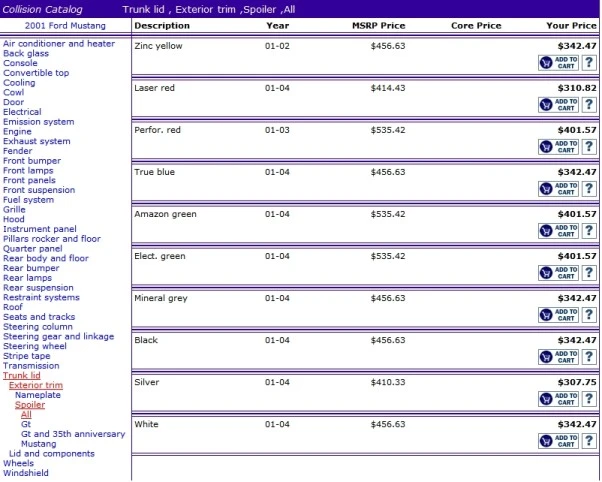
Task: Open the Windshield category
Action: 26,473
